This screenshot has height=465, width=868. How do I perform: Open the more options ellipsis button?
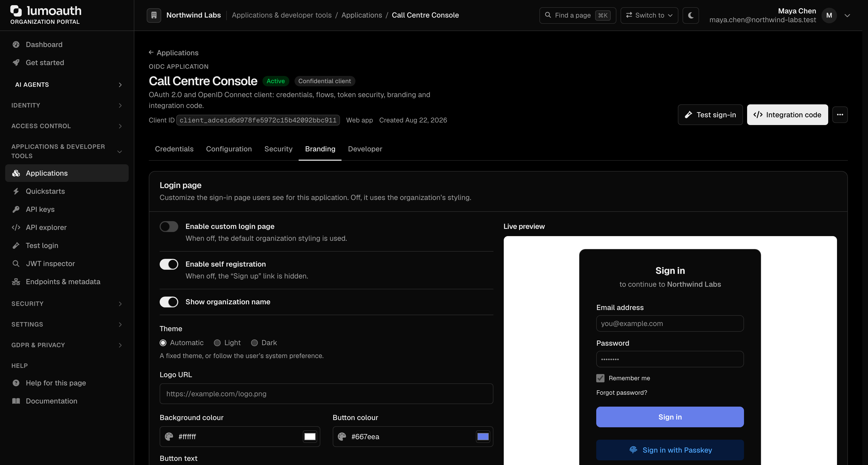(840, 114)
